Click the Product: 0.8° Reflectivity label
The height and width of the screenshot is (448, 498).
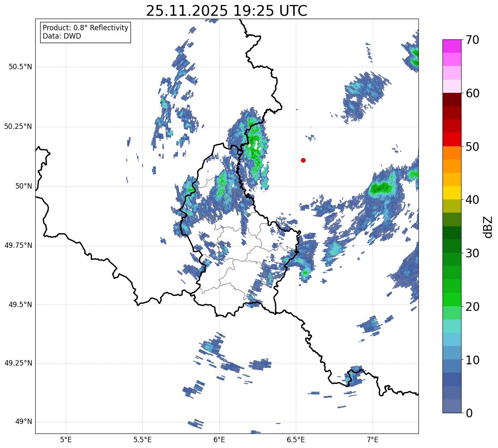[86, 28]
